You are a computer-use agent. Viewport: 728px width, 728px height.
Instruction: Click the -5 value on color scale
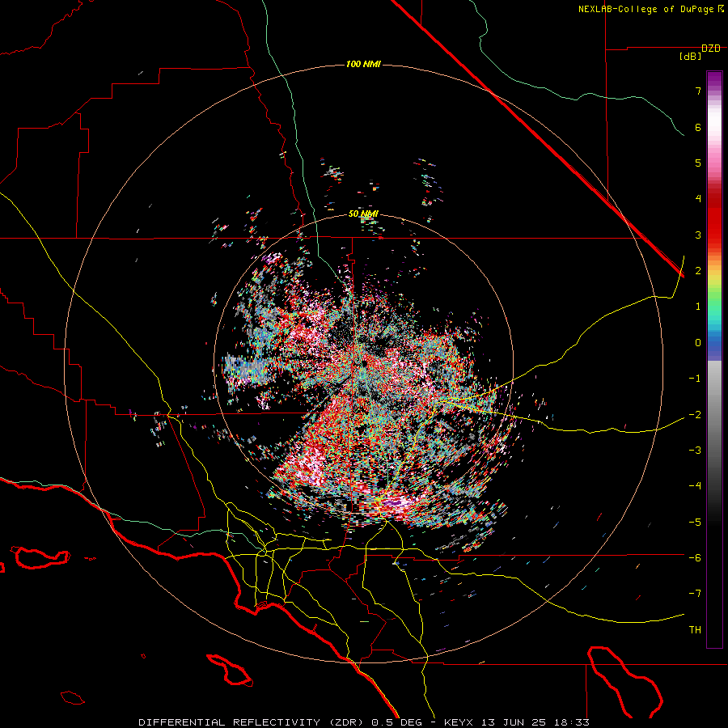(695, 522)
